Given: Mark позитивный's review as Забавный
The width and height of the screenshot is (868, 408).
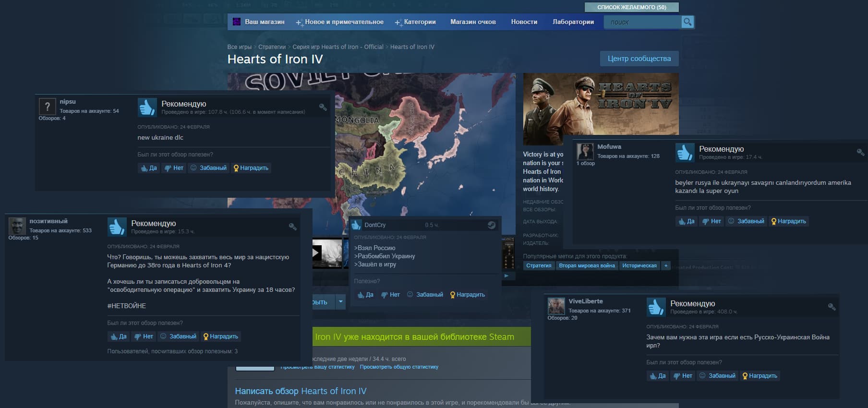Looking at the screenshot, I should click(178, 336).
